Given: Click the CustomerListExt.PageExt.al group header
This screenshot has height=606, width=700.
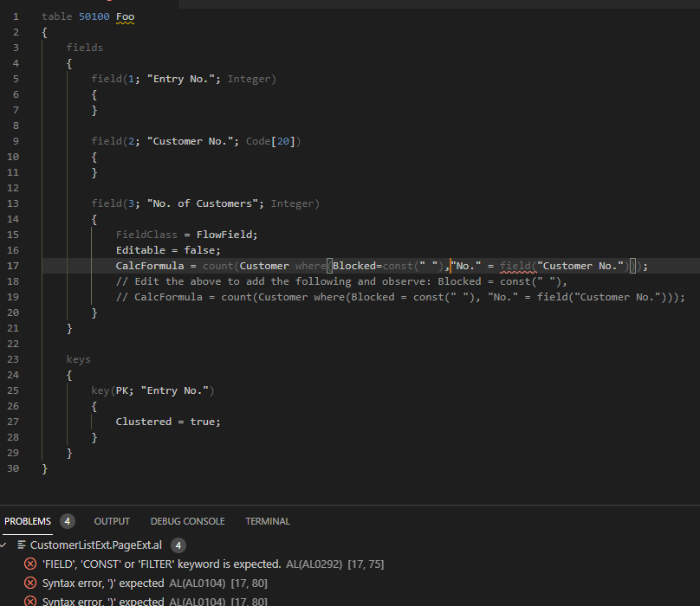Looking at the screenshot, I should 96,545.
